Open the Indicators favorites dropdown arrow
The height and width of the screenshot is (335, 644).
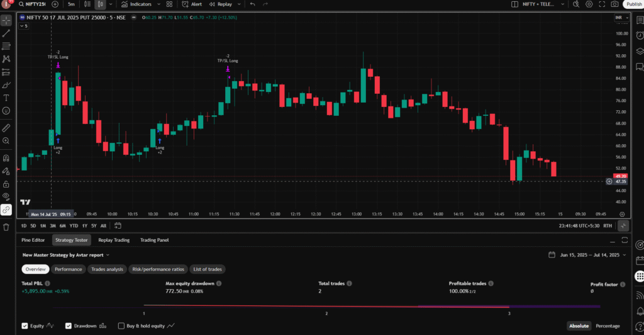[x=159, y=4]
